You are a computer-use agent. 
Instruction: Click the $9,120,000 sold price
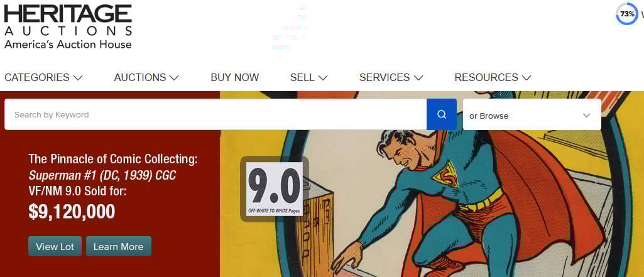pos(72,211)
